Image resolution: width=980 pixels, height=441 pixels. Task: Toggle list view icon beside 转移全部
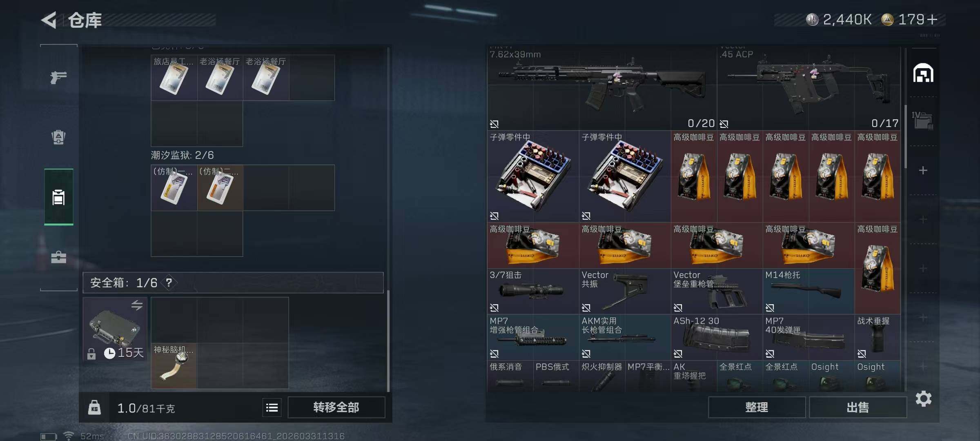click(x=272, y=407)
